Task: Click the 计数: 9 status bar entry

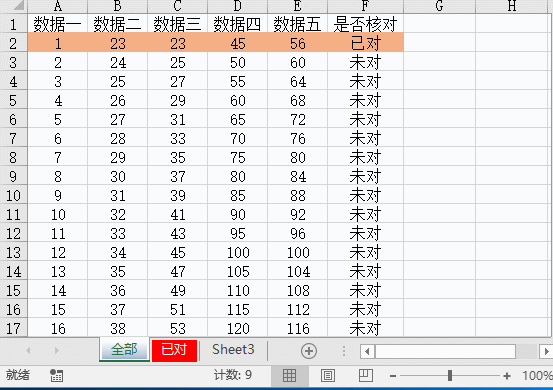Action: point(233,375)
